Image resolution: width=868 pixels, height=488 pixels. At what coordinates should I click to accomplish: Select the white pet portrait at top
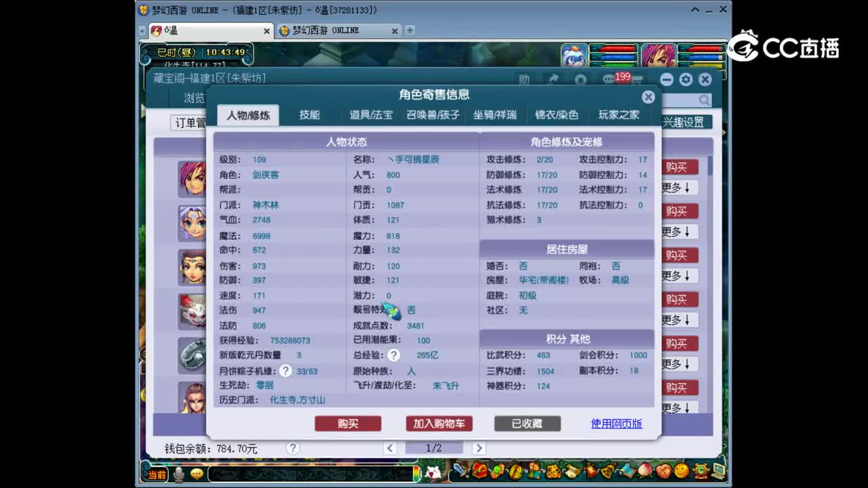point(574,56)
